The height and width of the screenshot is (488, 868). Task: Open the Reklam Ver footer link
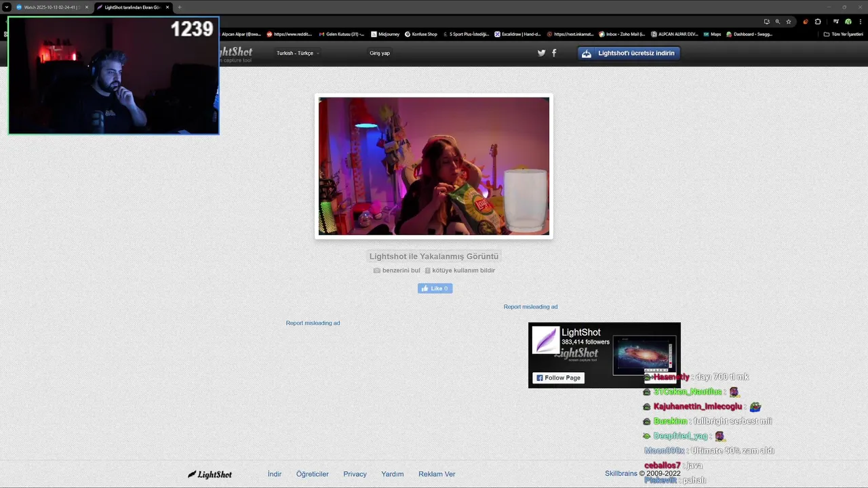[x=437, y=474]
